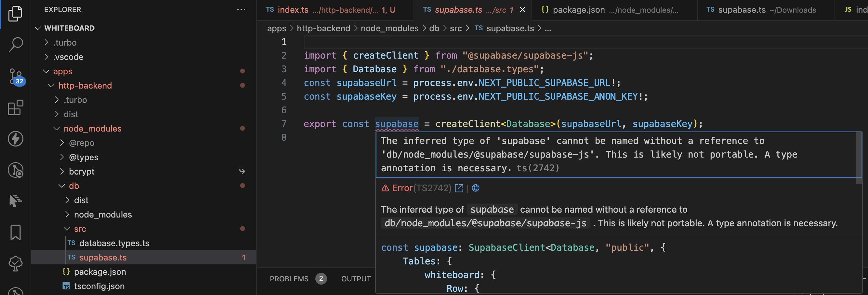Screen dimensions: 868x295
Task: Click breadcrumb file supabase.ts
Action: 510,28
